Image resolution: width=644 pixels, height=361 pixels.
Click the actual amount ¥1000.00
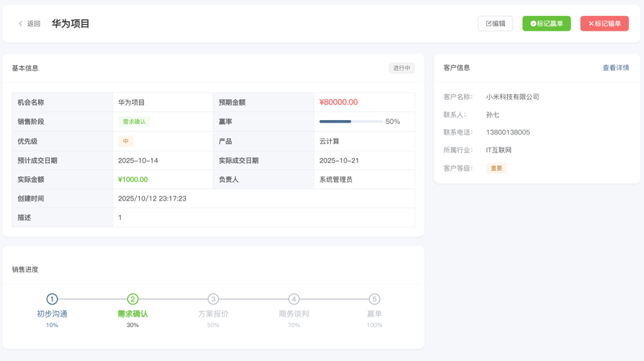[133, 180]
